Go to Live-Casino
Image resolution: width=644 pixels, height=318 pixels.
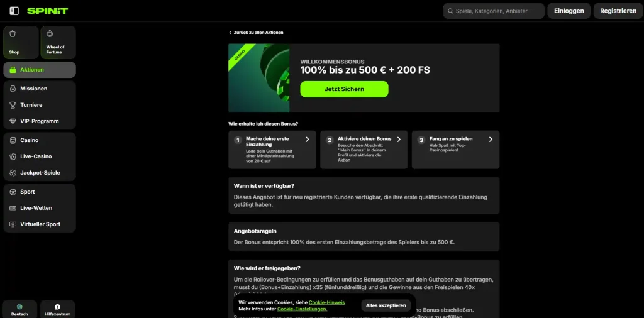click(x=40, y=156)
